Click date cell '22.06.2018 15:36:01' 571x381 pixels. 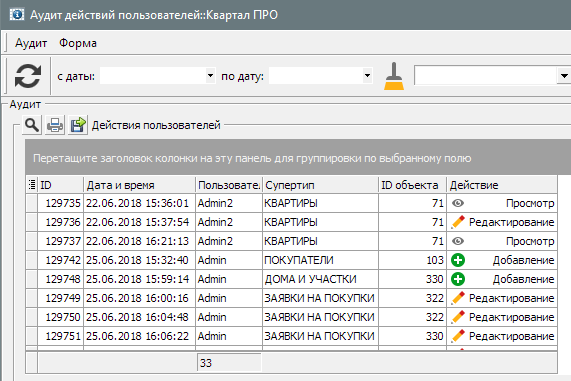pyautogui.click(x=139, y=203)
